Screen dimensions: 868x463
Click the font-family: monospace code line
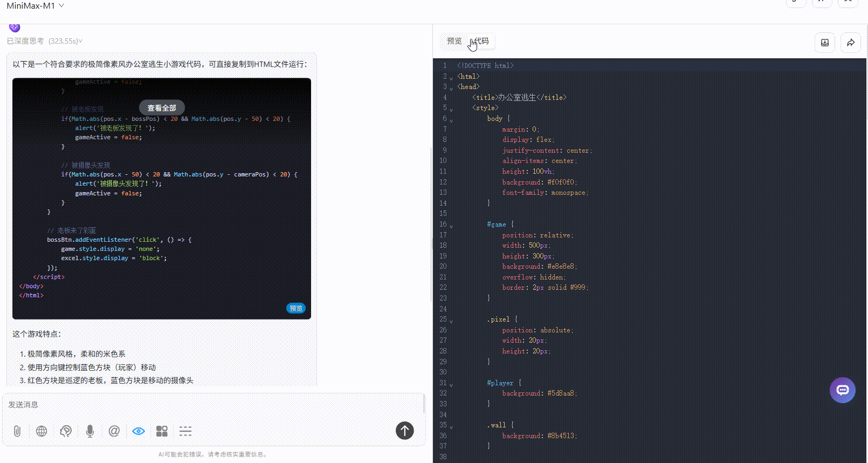545,193
